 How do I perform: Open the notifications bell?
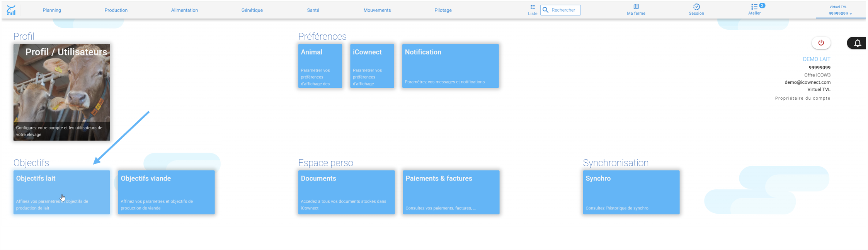[x=857, y=43]
